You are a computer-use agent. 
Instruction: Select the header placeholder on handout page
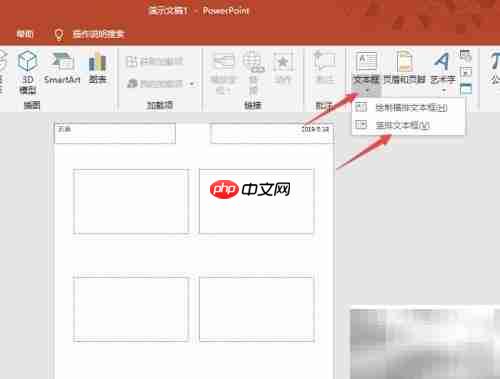tap(115, 133)
